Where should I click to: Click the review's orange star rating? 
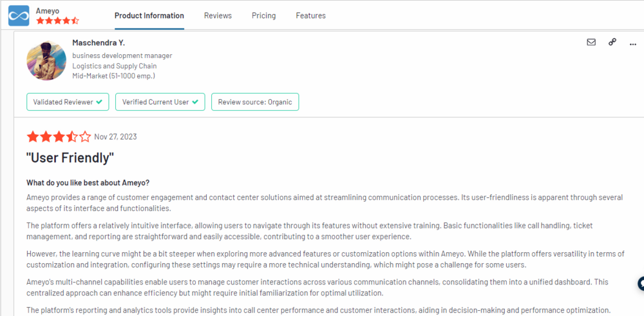tap(59, 137)
